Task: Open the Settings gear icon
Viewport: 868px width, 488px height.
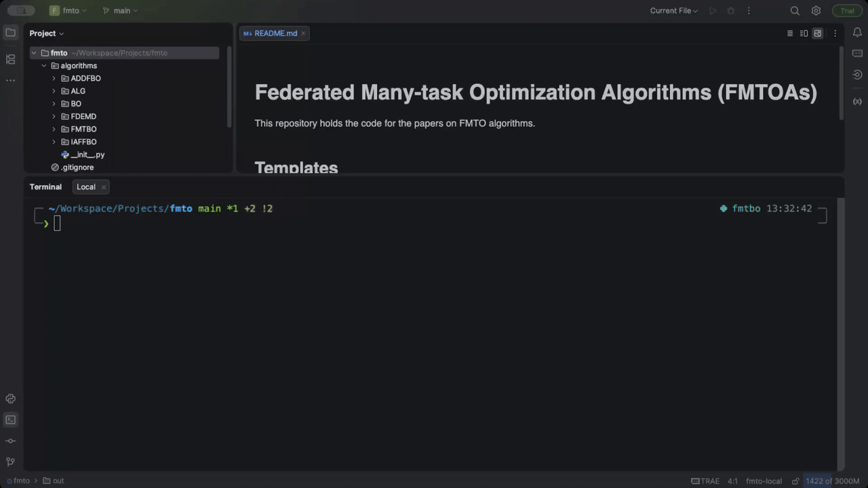Action: (816, 10)
